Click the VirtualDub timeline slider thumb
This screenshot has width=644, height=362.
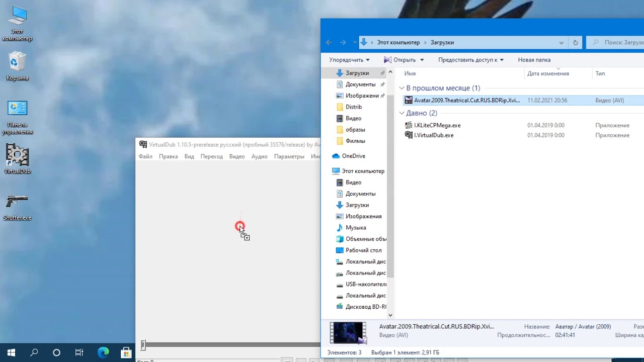coord(143,345)
